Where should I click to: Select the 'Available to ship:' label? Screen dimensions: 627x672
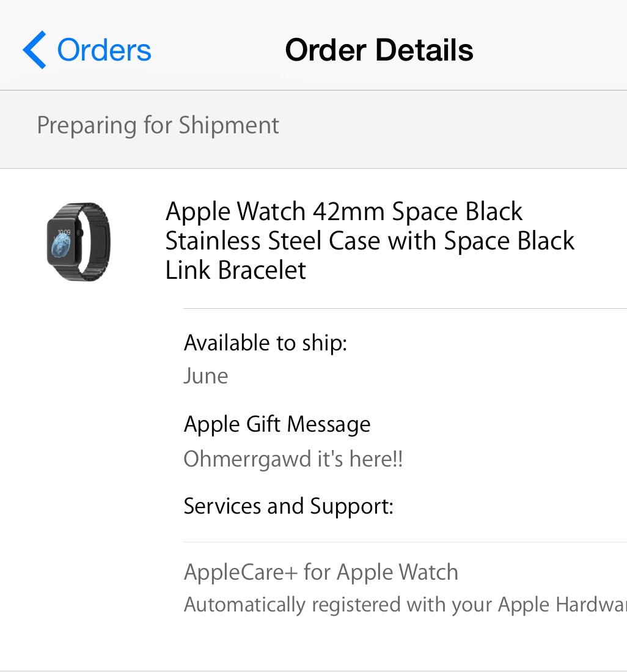click(265, 342)
